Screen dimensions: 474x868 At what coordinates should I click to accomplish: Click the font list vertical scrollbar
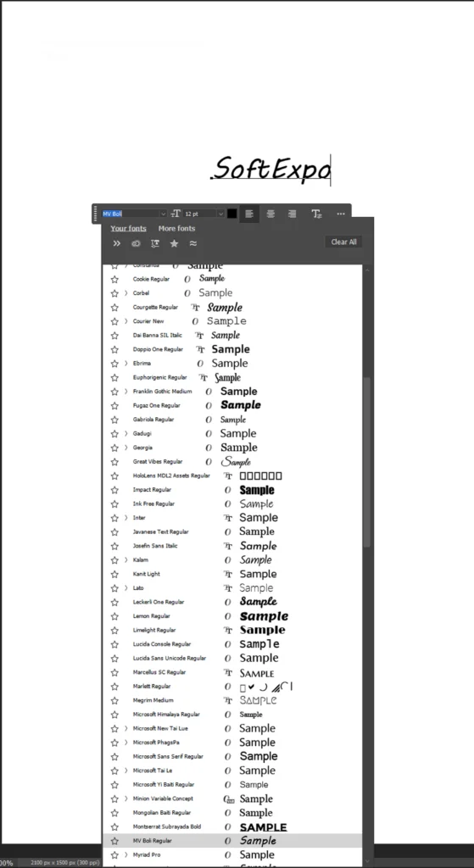pos(366,462)
